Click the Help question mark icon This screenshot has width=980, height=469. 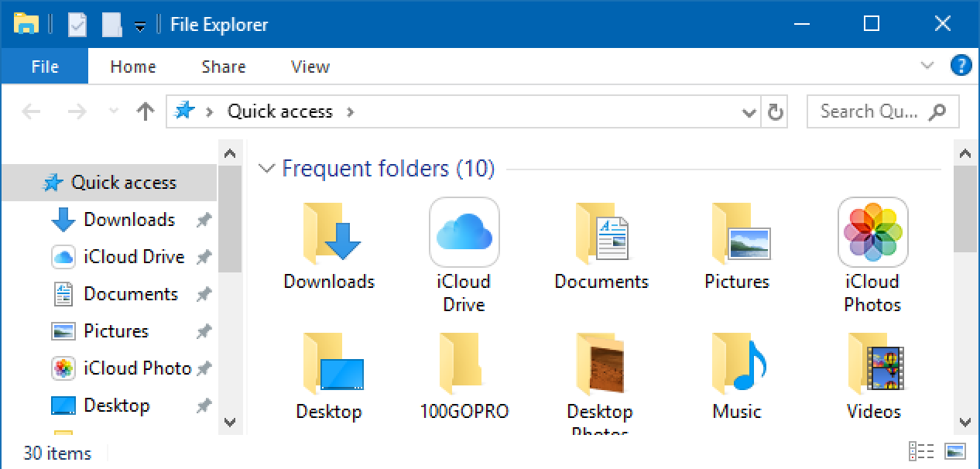coord(961,66)
